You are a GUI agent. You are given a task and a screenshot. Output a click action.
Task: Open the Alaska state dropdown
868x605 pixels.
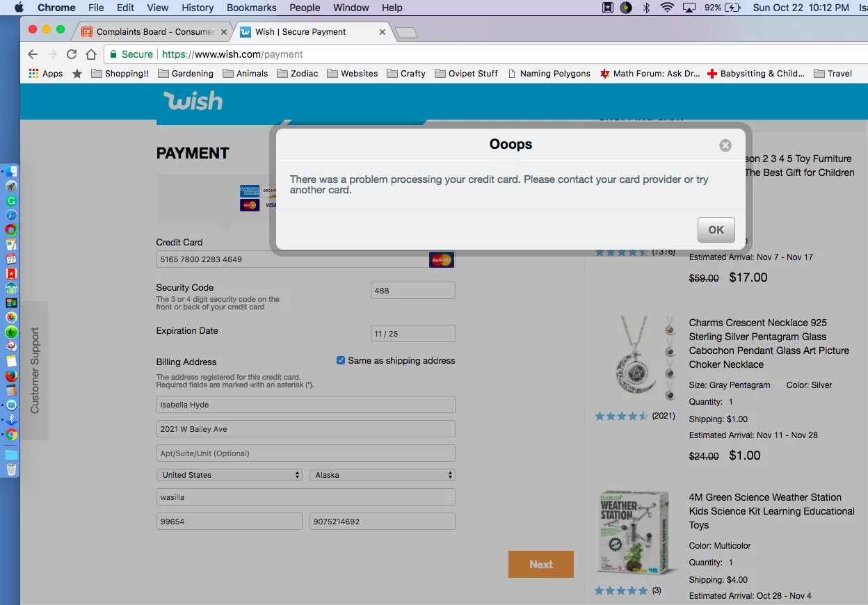pos(383,475)
